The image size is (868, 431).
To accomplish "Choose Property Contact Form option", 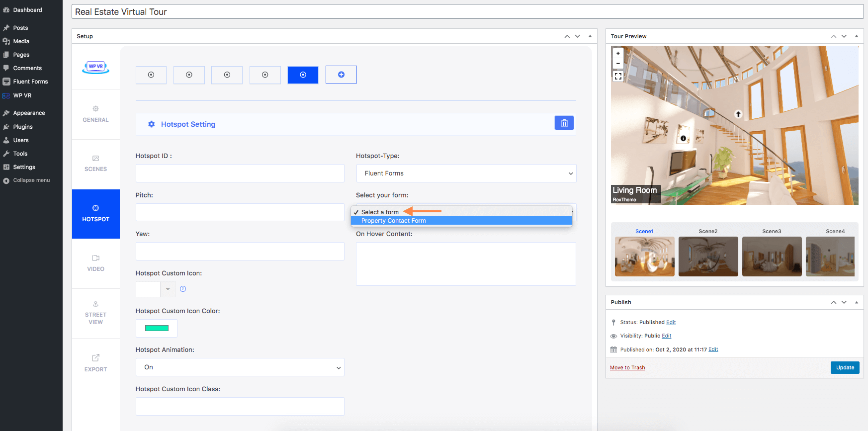I will 394,221.
